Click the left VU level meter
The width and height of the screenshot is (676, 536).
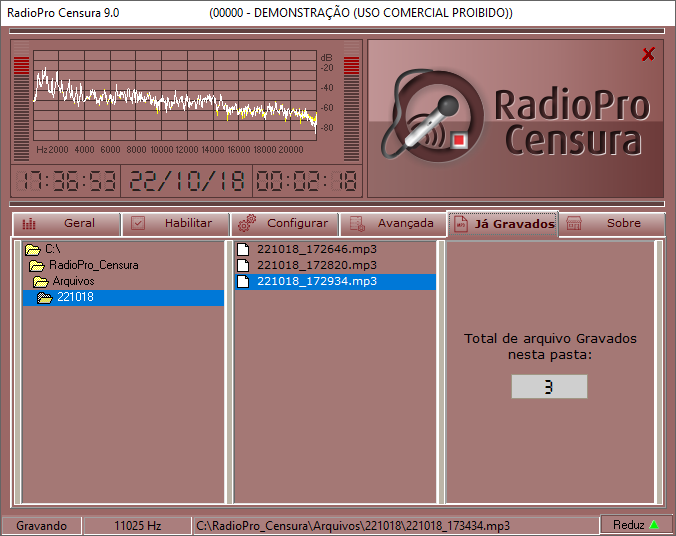[22, 101]
